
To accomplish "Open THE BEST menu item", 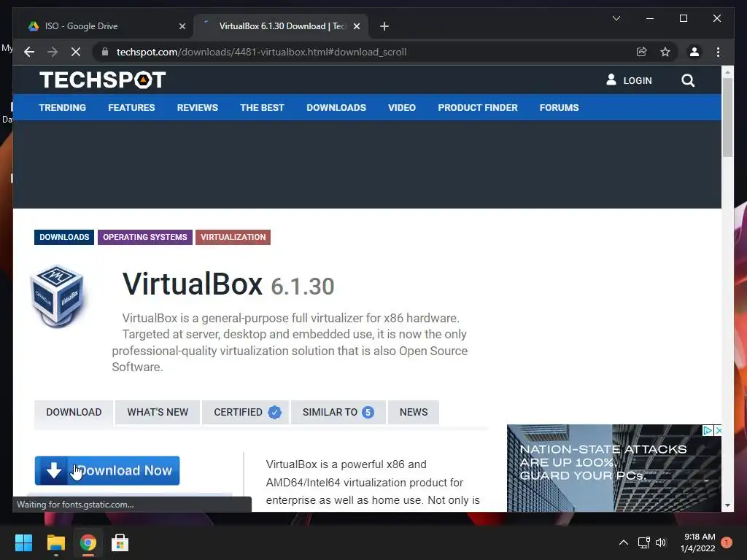I will click(x=262, y=108).
